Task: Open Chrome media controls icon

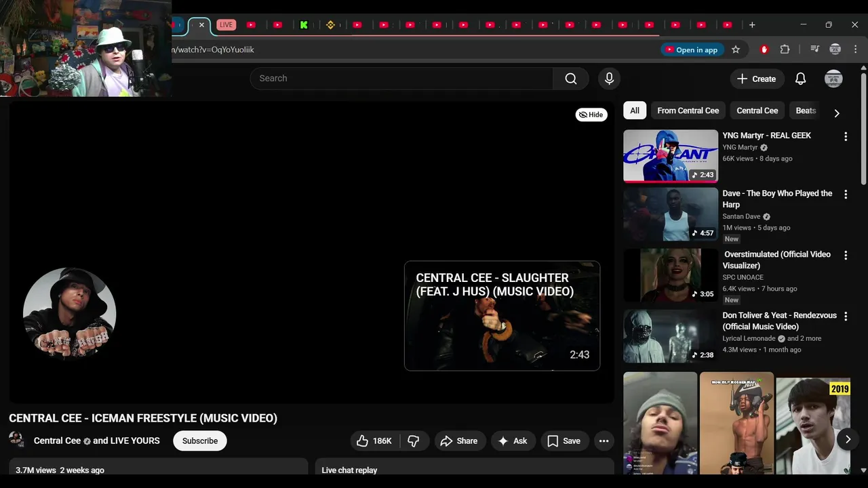Action: tap(815, 49)
